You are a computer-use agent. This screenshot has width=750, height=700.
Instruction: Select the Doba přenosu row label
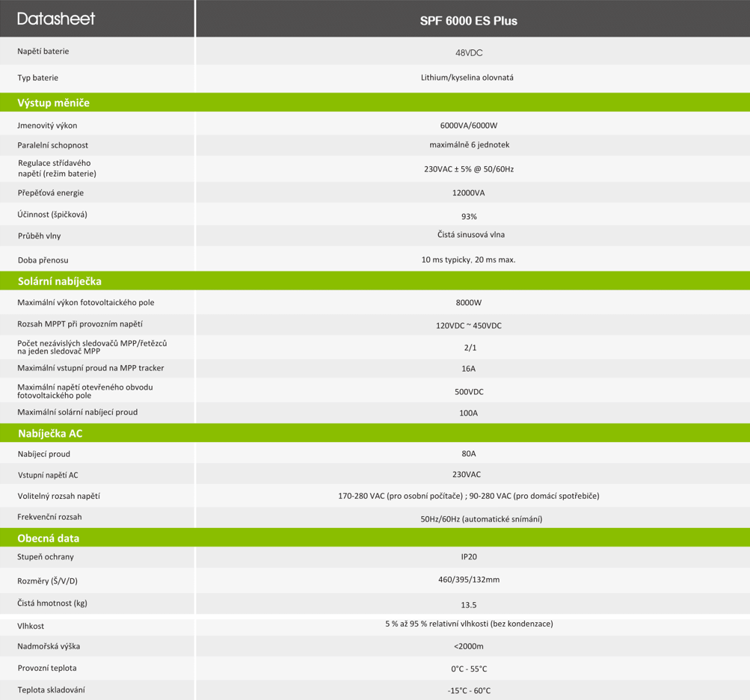tap(43, 260)
